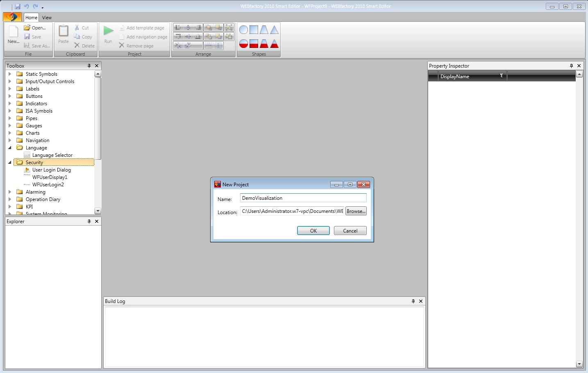588x373 pixels.
Task: Open the Quick Access Toolbar dropdown arrow
Action: click(43, 7)
